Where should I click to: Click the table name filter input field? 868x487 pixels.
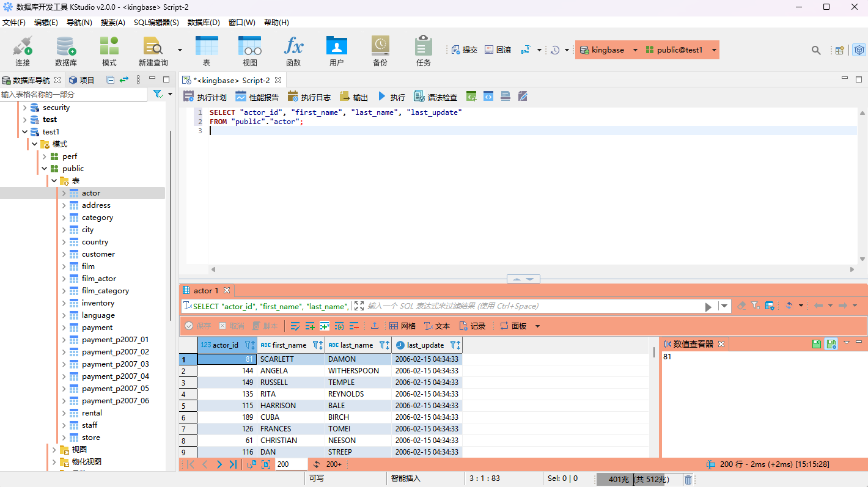coord(73,94)
